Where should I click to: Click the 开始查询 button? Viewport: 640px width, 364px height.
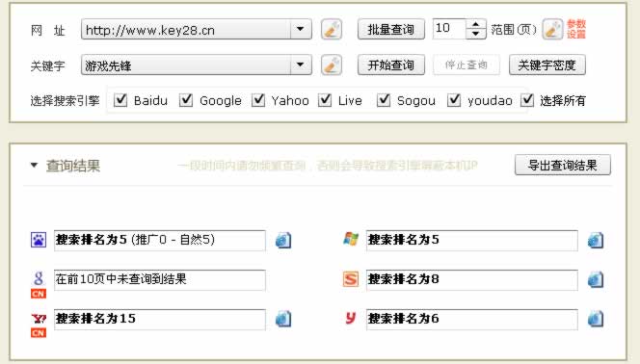(x=391, y=65)
